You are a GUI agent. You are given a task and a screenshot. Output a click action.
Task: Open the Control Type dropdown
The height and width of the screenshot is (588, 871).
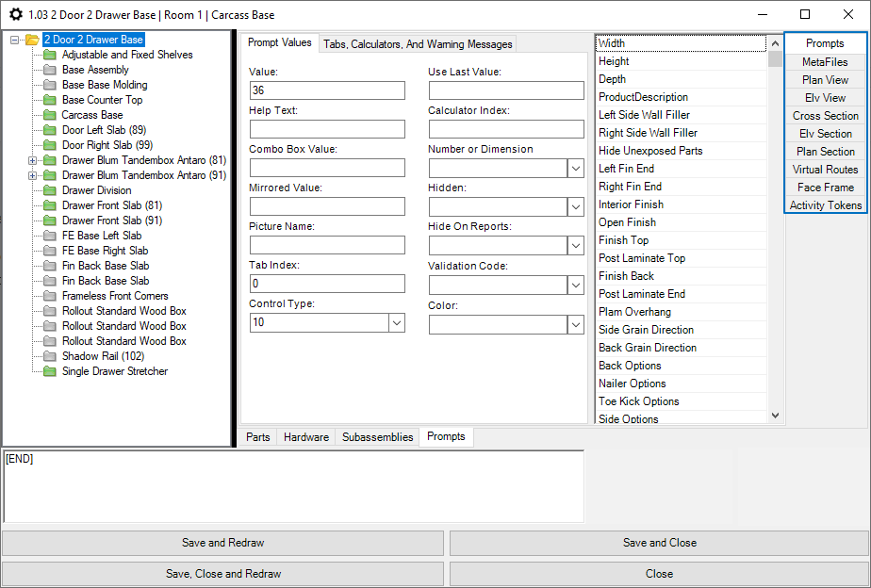(x=397, y=322)
